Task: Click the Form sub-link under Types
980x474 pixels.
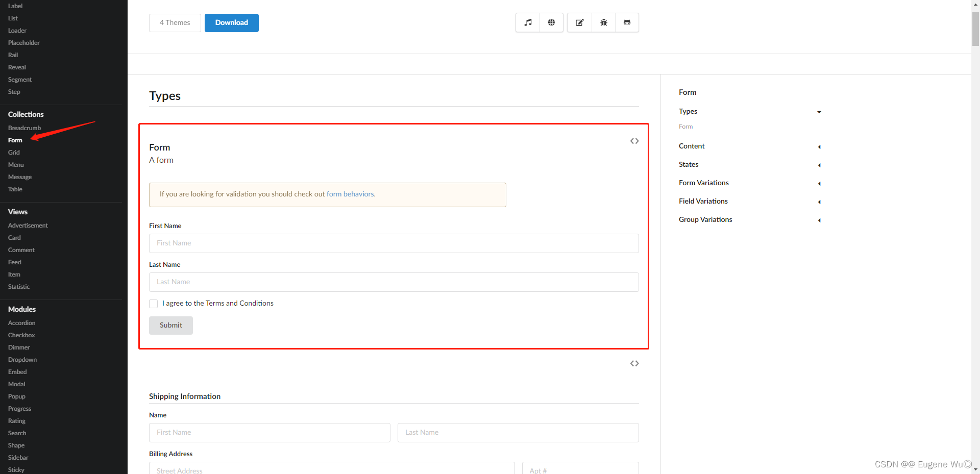Action: [x=685, y=127]
